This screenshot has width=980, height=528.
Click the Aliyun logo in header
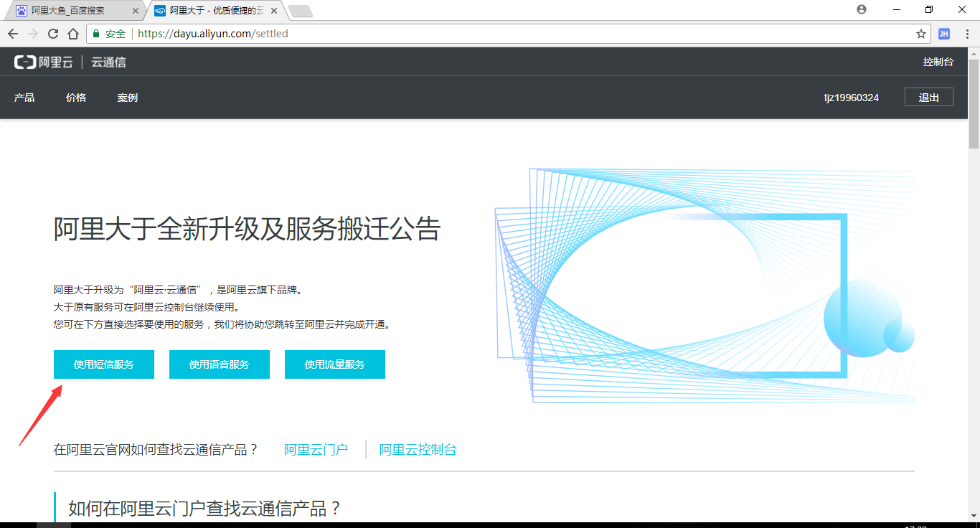44,62
